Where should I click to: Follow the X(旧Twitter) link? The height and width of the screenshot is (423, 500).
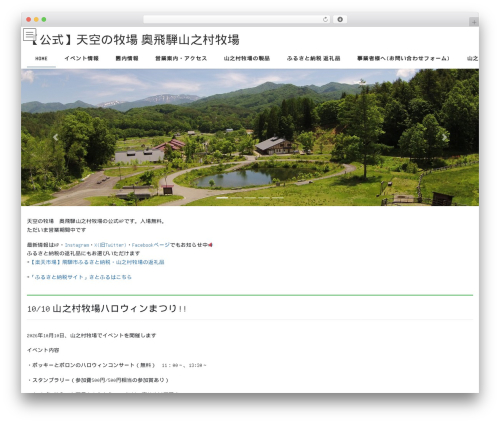(x=110, y=245)
